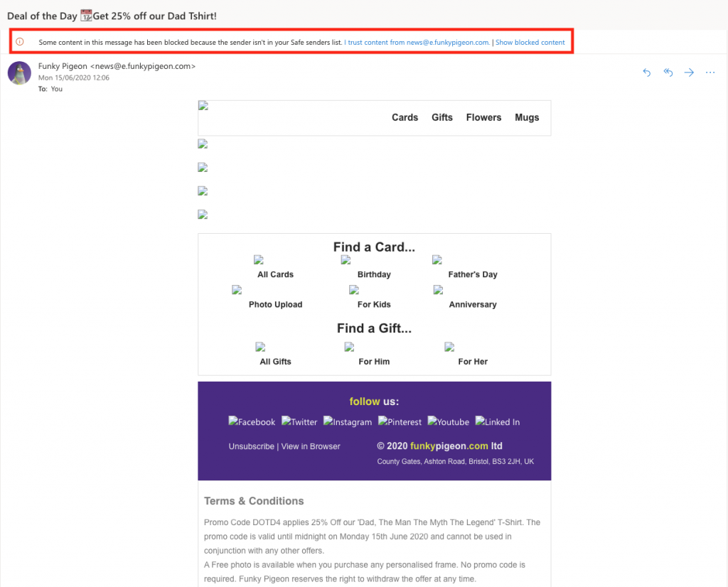Screen dimensions: 728x587
Task: Click the Forward arrow icon
Action: point(689,72)
